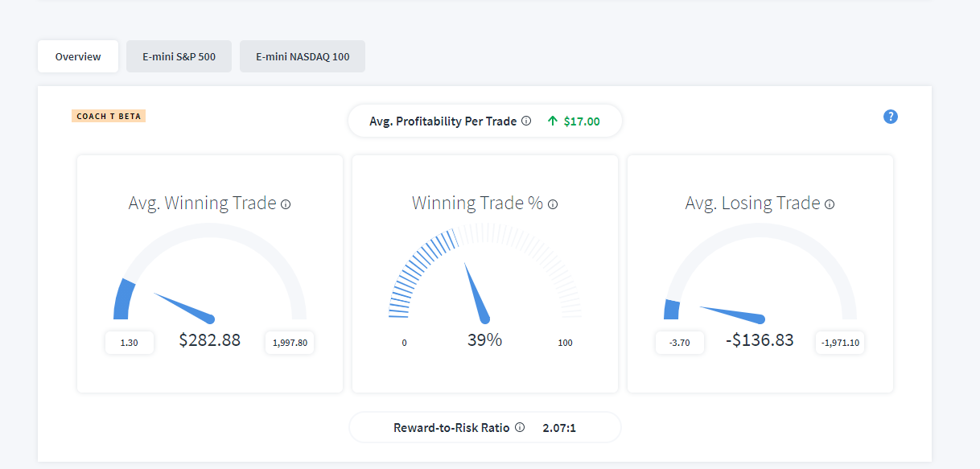The image size is (980, 469).
Task: Click info icon next to Avg. Losing Trade
Action: tap(830, 204)
